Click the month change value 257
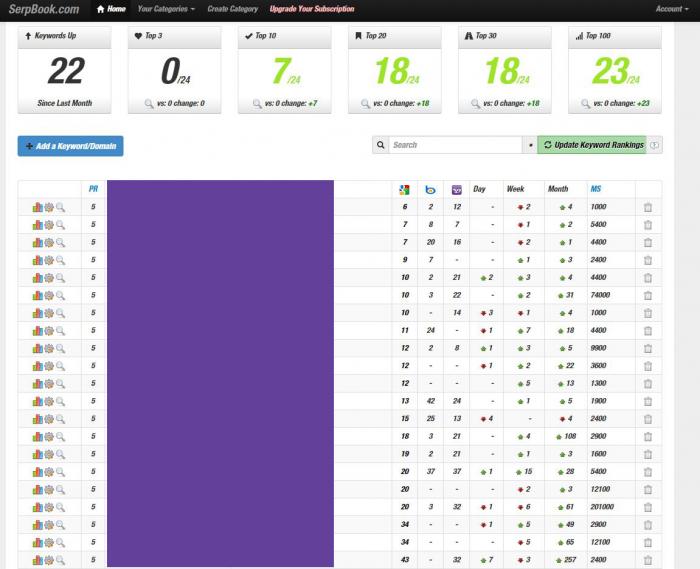This screenshot has height=569, width=700. [570, 560]
